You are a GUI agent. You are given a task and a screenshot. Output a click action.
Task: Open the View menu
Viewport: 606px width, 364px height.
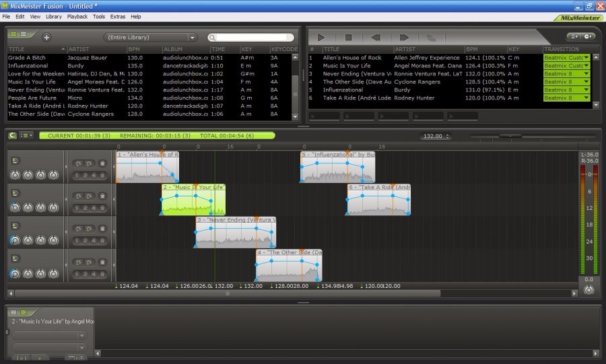click(x=35, y=17)
